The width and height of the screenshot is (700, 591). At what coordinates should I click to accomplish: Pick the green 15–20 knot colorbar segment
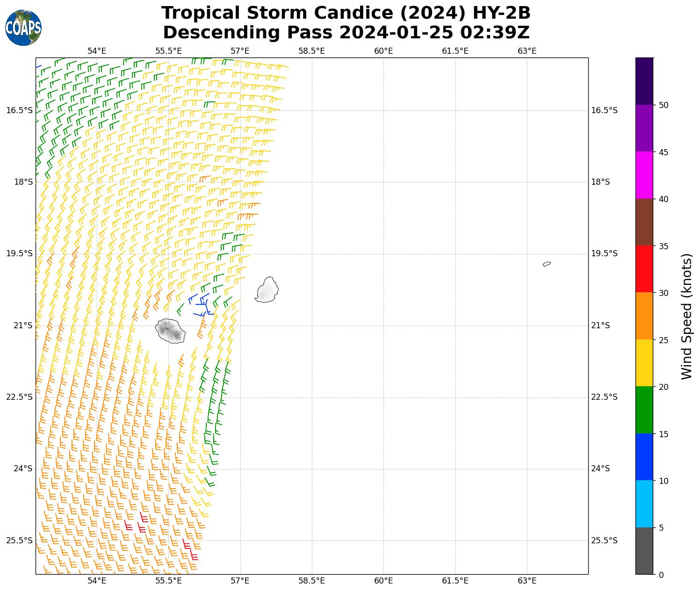click(644, 410)
